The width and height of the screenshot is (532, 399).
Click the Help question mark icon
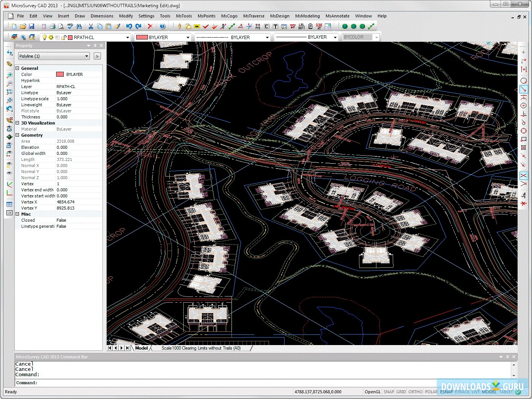coord(163,26)
